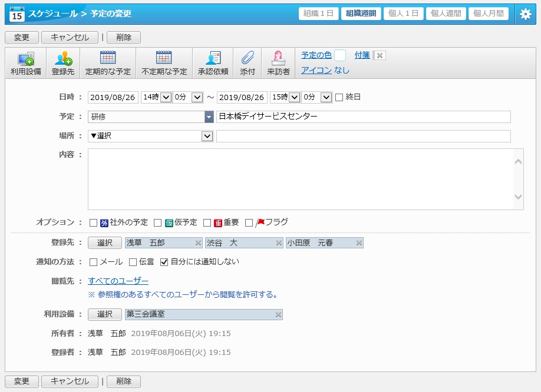Click the 登録先 add-users toolbar icon
Image resolution: width=541 pixels, height=392 pixels.
point(63,64)
